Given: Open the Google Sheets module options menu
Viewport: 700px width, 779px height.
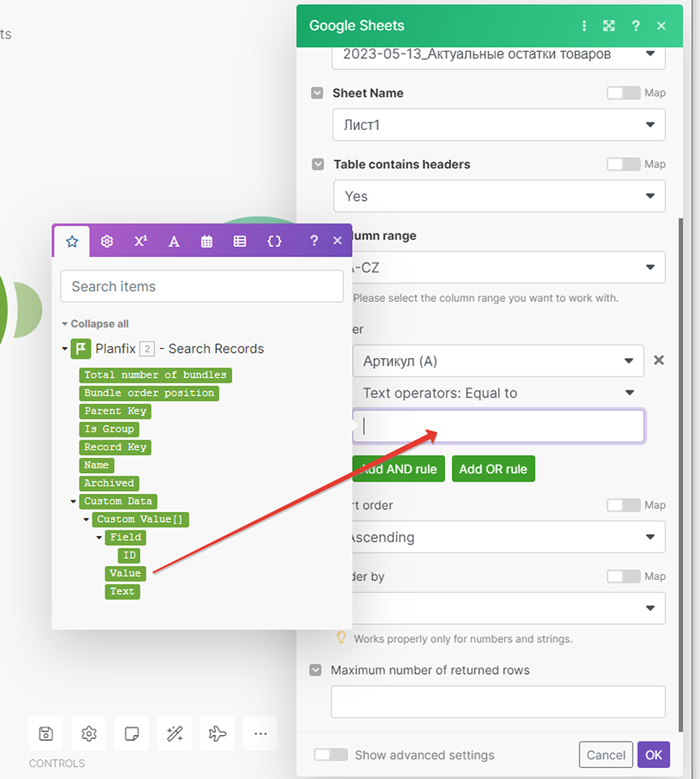Looking at the screenshot, I should (x=584, y=26).
